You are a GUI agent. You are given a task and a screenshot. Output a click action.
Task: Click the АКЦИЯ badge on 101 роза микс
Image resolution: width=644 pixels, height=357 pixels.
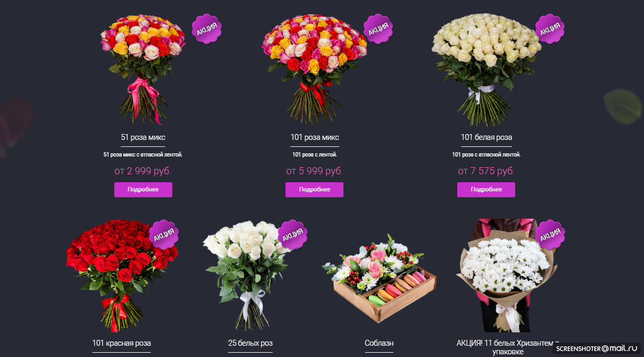(x=378, y=29)
